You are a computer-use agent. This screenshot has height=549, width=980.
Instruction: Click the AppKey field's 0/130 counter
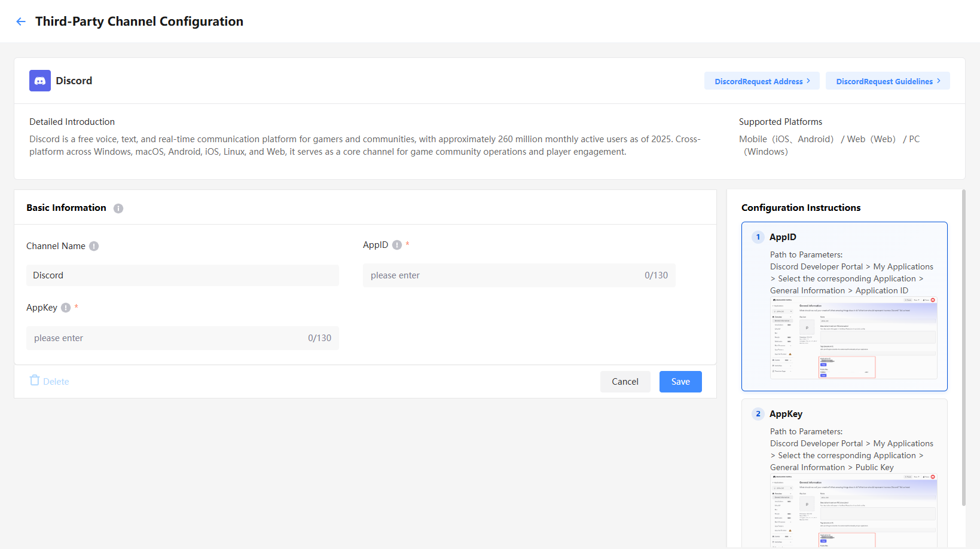(x=319, y=338)
